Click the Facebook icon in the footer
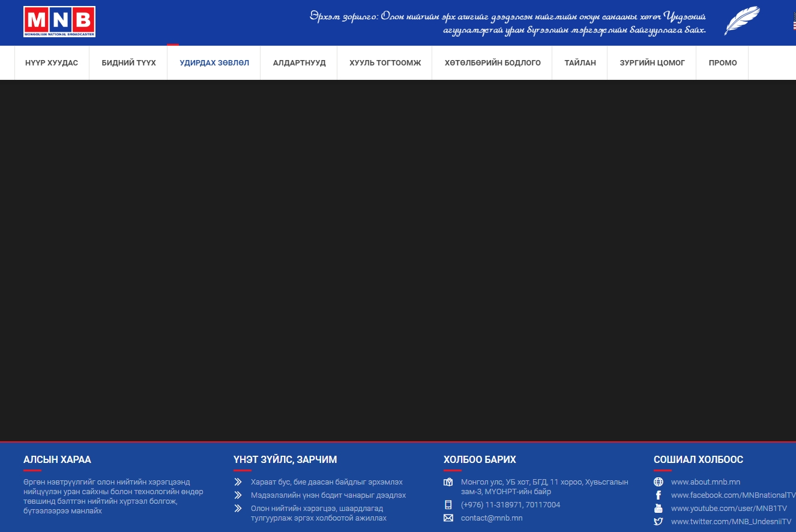Screen dimensions: 796x532 coord(659,495)
